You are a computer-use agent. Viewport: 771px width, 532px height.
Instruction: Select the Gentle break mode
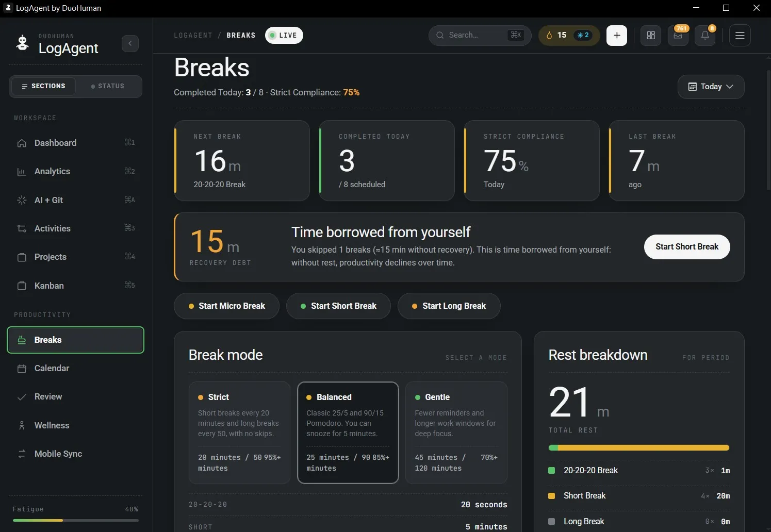pyautogui.click(x=456, y=433)
